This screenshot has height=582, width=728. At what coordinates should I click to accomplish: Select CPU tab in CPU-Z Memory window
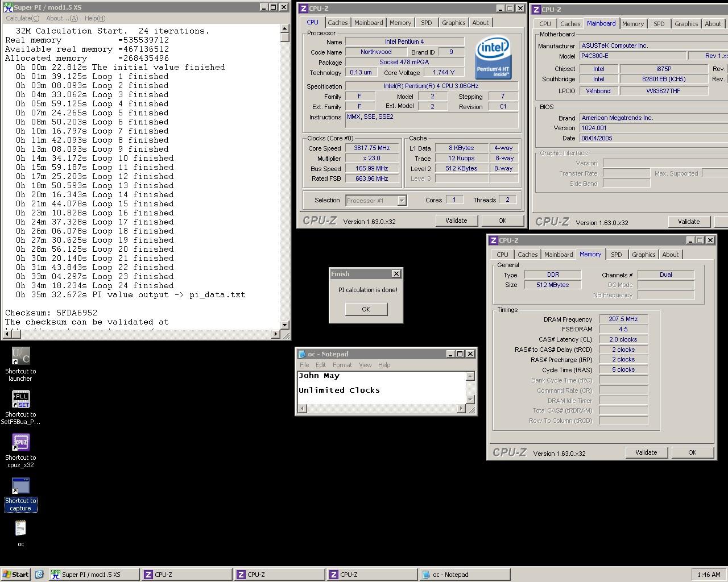tap(502, 255)
